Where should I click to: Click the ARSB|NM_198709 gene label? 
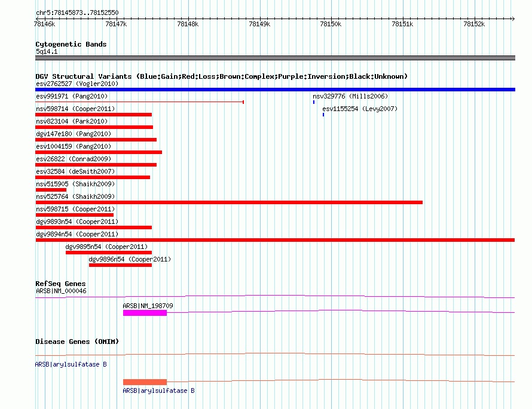[148, 306]
